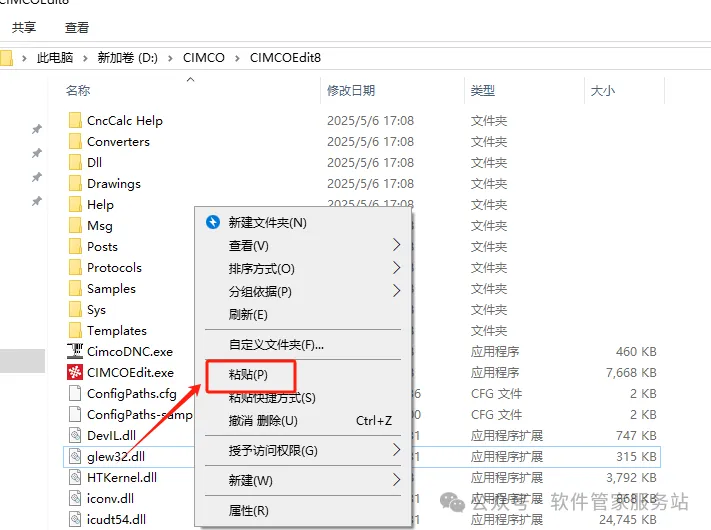This screenshot has height=530, width=711.
Task: Click the CncCalc Help folder icon
Action: tap(75, 121)
